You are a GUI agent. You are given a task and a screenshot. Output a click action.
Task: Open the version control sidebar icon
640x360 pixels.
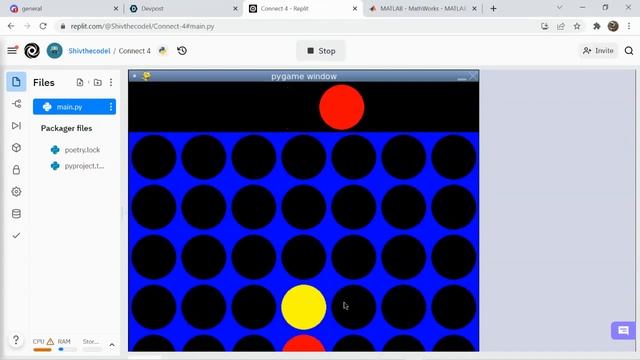click(16, 104)
